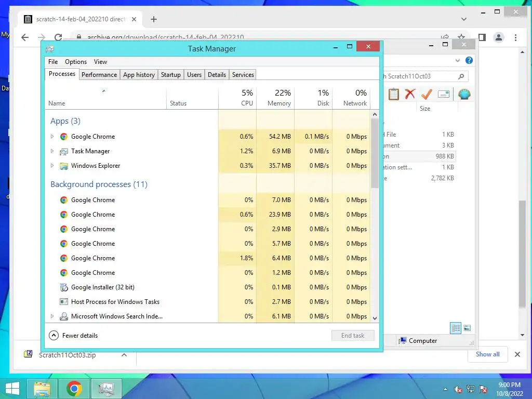Switch to the App history tab

(x=139, y=75)
